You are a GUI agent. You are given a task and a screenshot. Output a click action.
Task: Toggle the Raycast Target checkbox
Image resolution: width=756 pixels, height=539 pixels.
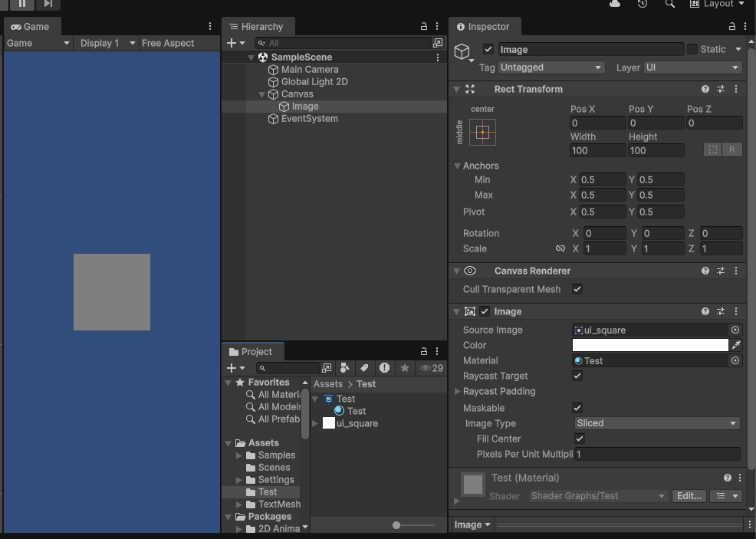tap(577, 376)
